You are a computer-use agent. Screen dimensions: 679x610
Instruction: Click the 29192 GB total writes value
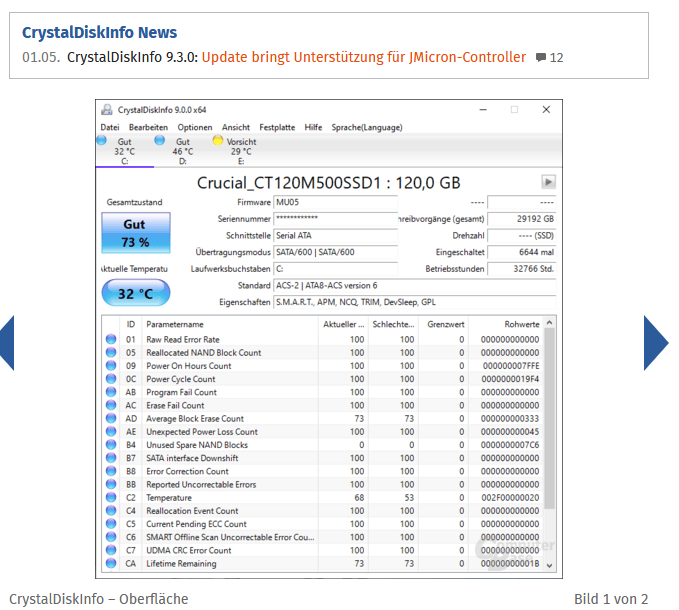pyautogui.click(x=521, y=219)
